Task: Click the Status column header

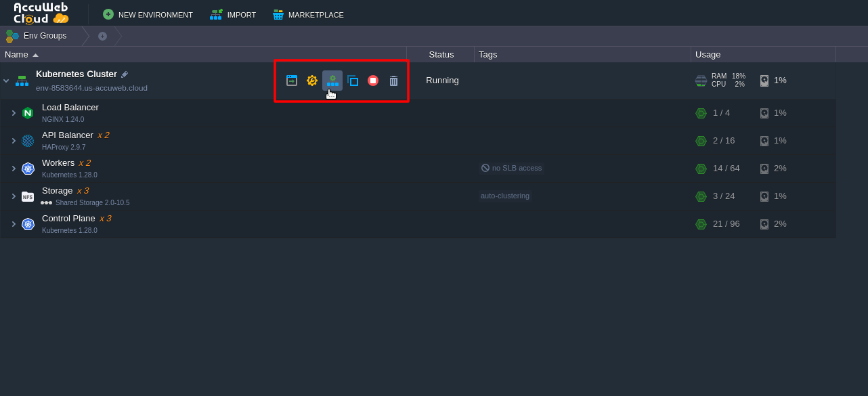Action: click(x=441, y=54)
